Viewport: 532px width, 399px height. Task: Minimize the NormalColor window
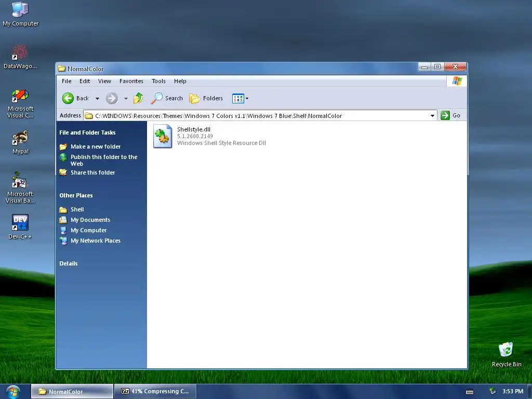pos(424,67)
